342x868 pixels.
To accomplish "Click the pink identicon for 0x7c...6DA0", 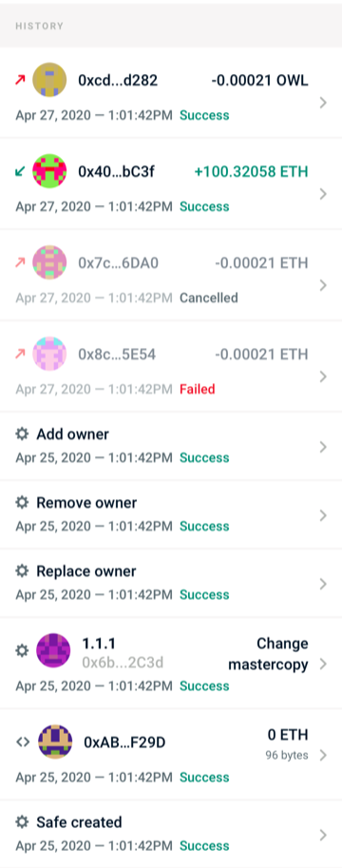I will pyautogui.click(x=49, y=262).
